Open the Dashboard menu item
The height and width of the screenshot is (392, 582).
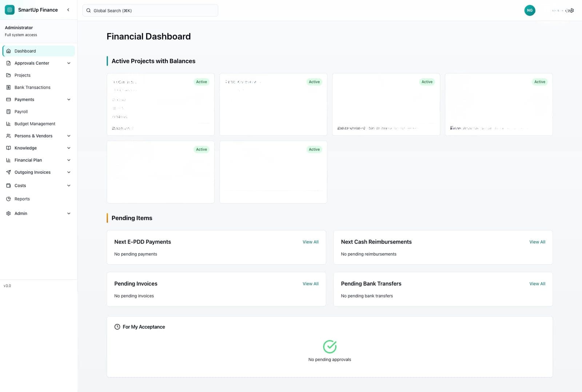(x=39, y=51)
